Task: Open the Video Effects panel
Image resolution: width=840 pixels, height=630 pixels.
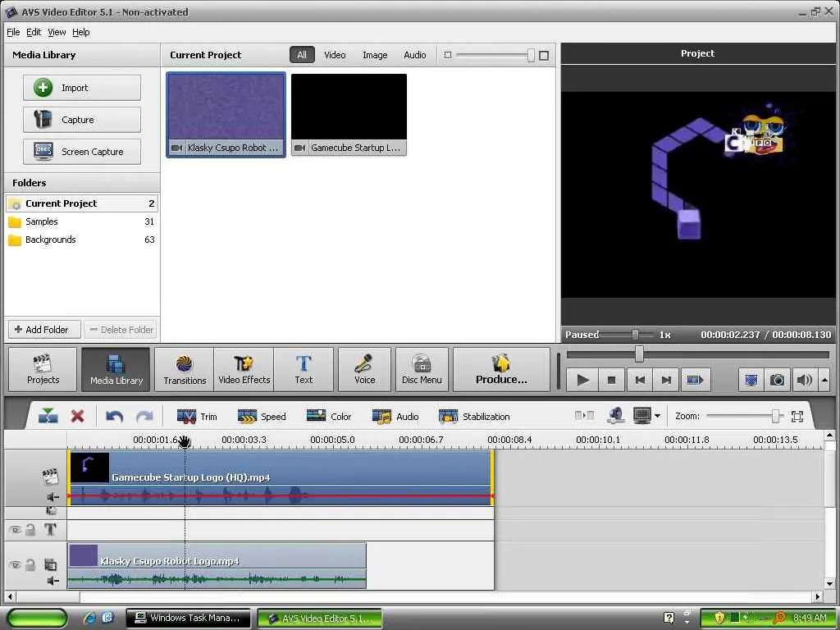Action: point(244,370)
